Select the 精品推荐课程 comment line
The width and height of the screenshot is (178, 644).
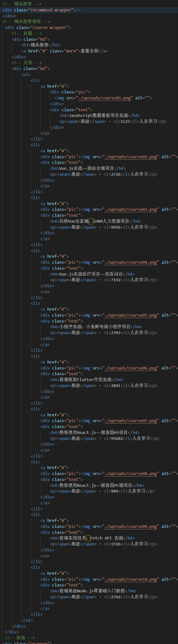coord(26,21)
